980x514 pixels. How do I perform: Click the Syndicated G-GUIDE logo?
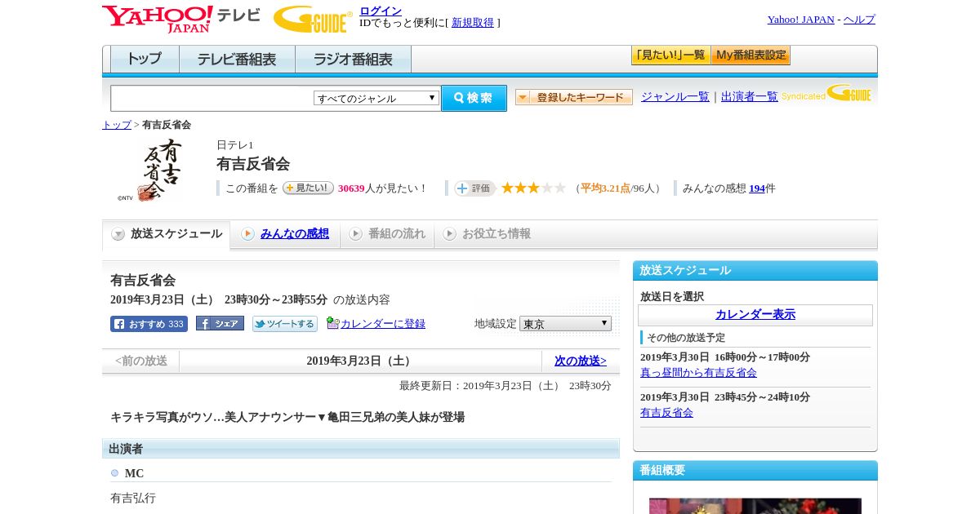click(x=826, y=93)
